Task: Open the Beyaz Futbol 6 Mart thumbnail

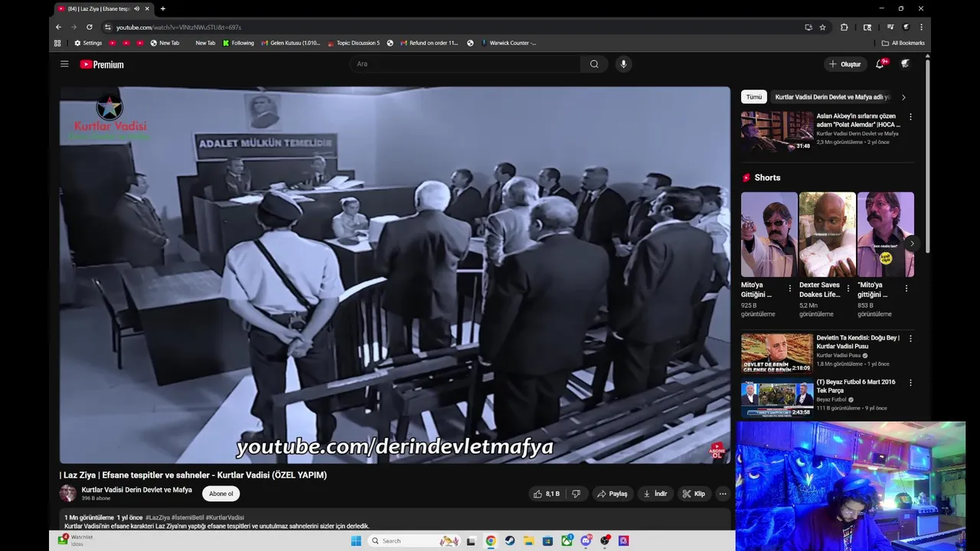Action: (776, 397)
